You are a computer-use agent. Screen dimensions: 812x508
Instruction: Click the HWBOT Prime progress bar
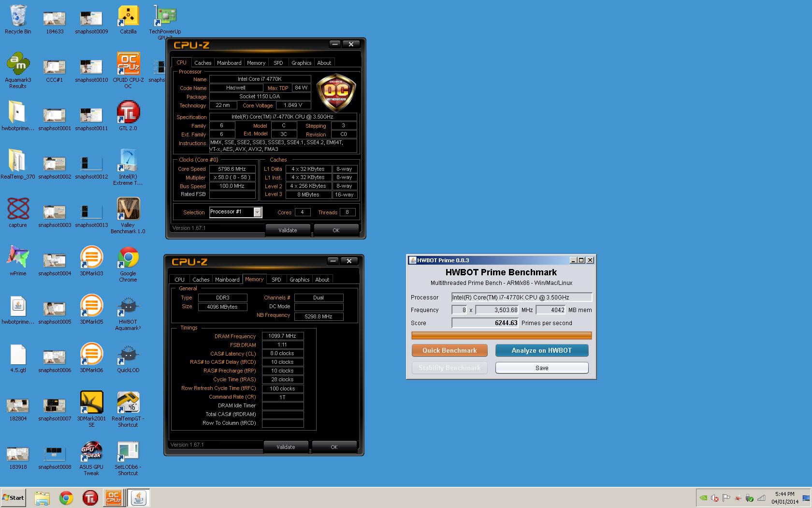tap(501, 335)
